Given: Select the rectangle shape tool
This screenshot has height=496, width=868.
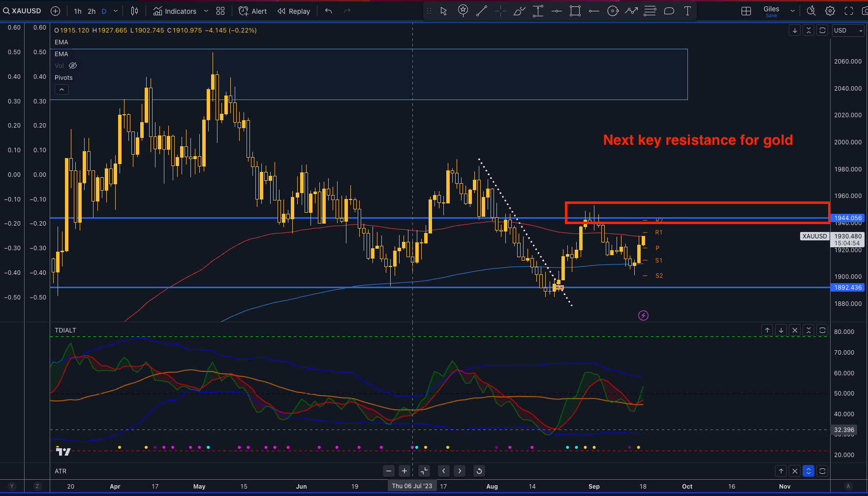Looking at the screenshot, I should click(x=575, y=11).
